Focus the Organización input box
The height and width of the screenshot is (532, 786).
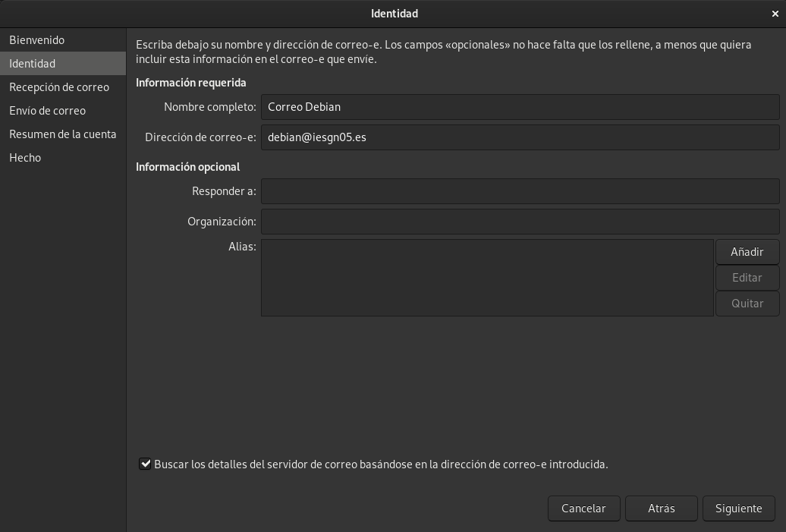(520, 222)
